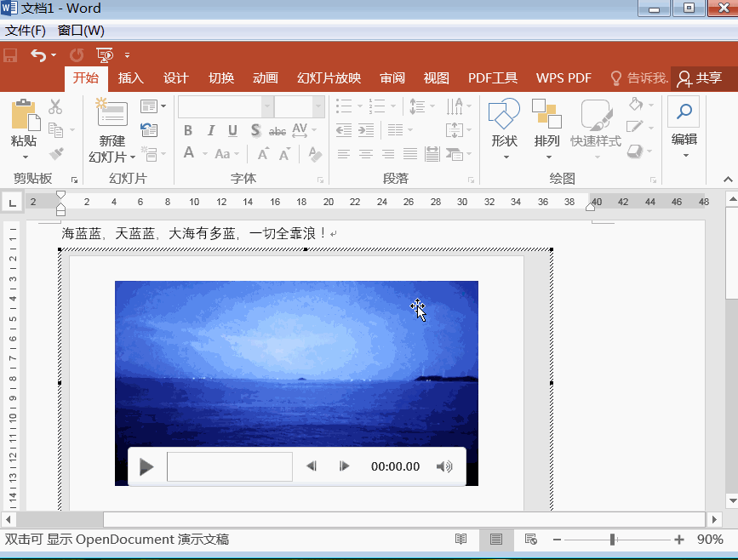Click the New Slide (新建幻灯片) icon
The width and height of the screenshot is (738, 560).
click(112, 115)
